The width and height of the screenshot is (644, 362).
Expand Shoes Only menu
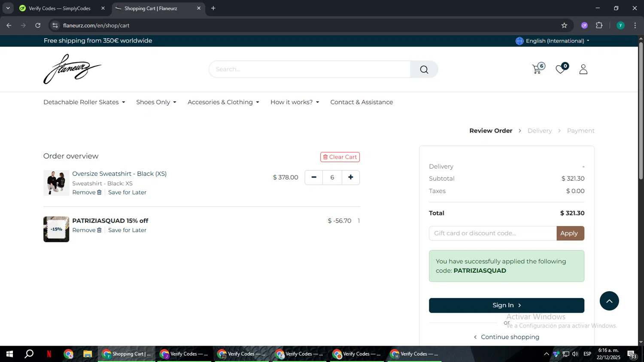[156, 102]
